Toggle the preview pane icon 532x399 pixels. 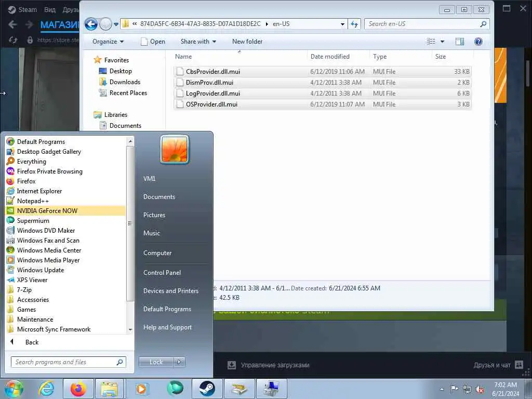[460, 42]
